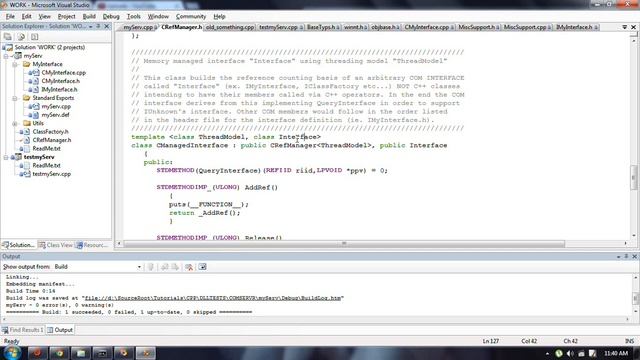Viewport: 640px width, 360px height.
Task: Clear all Output window text icon
Action: pyautogui.click(x=189, y=267)
